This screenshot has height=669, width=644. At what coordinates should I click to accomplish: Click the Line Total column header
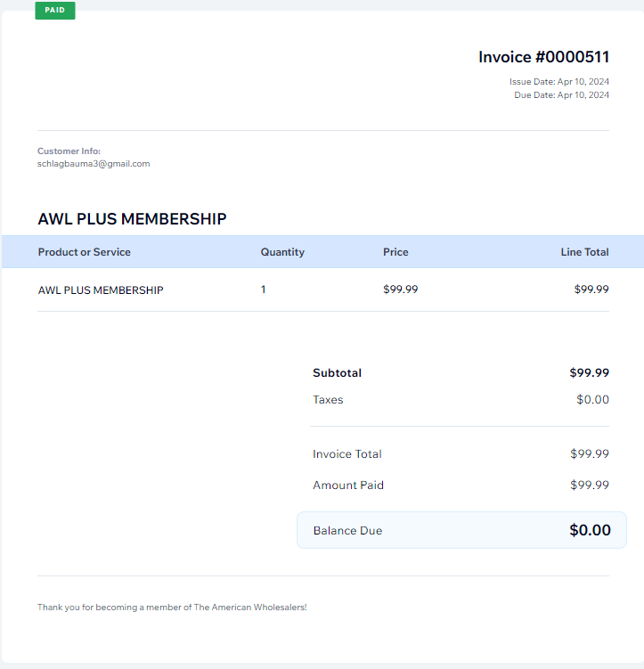584,252
